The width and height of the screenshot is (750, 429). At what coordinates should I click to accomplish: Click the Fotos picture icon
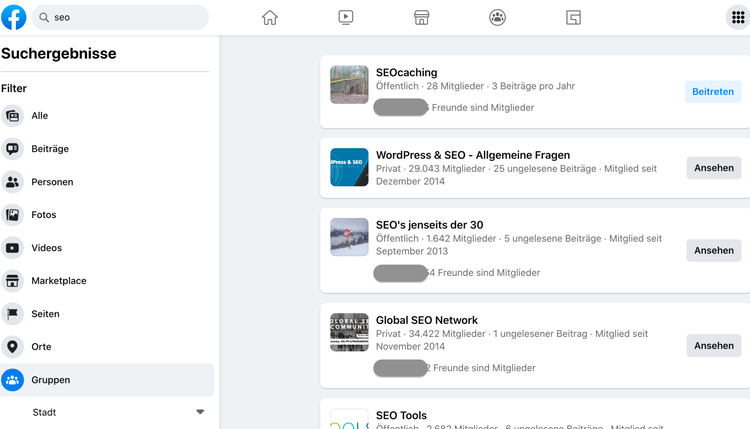click(12, 215)
